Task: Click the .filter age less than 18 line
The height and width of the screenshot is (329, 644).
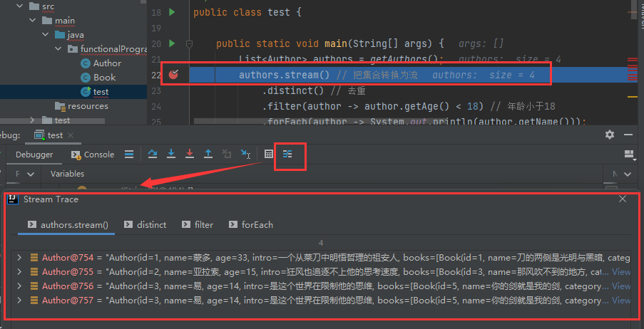Action: point(409,107)
